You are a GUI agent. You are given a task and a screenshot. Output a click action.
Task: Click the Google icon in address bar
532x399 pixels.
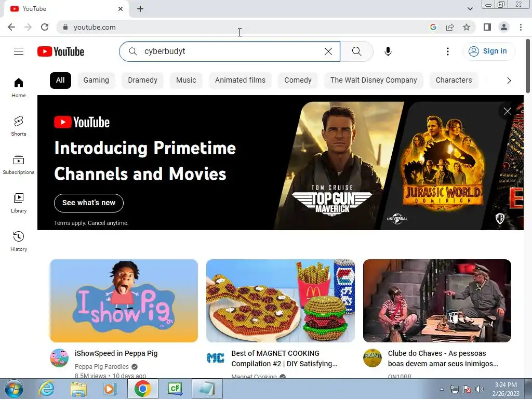click(433, 27)
